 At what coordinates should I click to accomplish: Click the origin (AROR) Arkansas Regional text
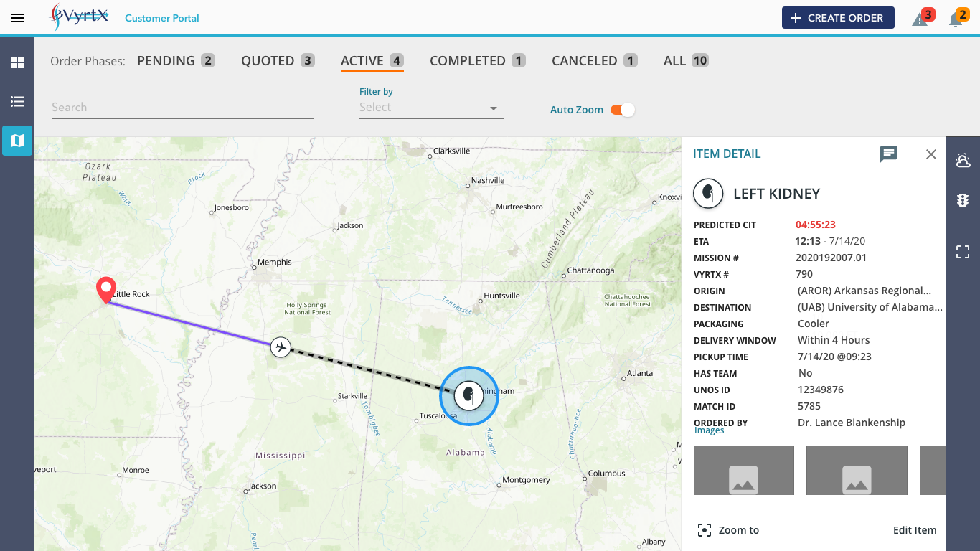click(864, 291)
